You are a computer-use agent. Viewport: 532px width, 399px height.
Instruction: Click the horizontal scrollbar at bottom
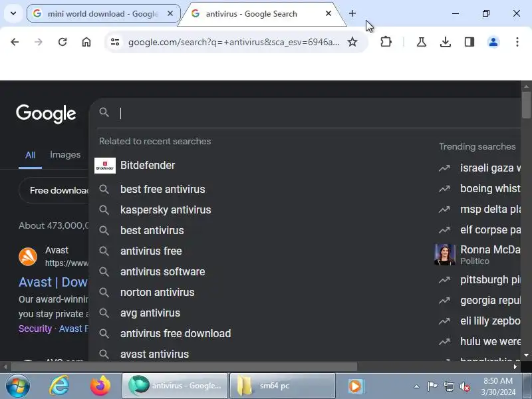(184, 366)
